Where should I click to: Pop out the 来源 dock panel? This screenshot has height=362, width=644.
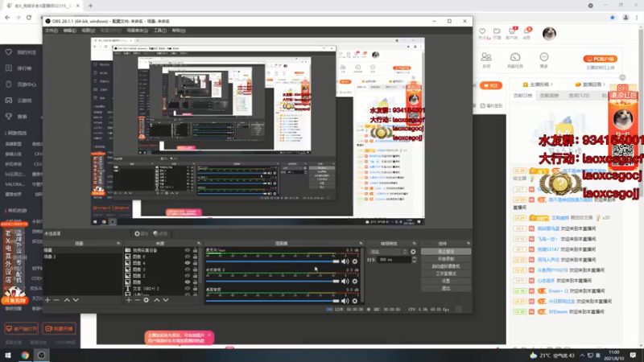(x=199, y=244)
